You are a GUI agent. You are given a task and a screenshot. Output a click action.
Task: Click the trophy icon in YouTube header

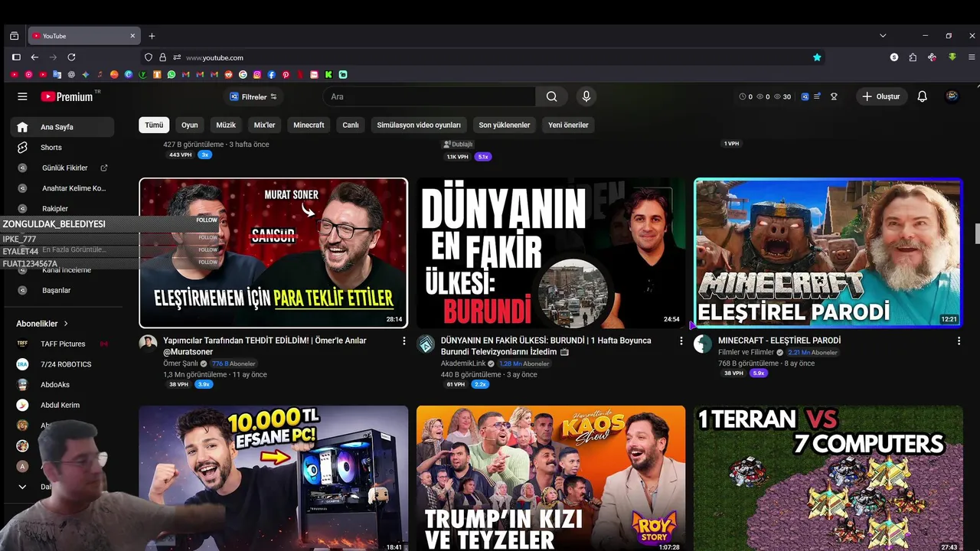pyautogui.click(x=834, y=96)
